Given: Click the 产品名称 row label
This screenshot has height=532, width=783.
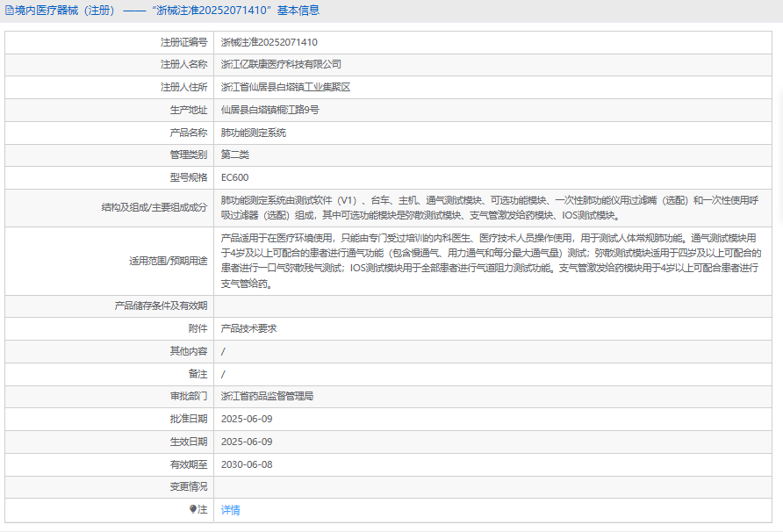Looking at the screenshot, I should [189, 133].
